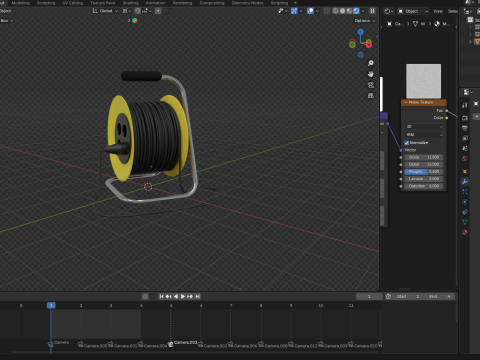Switch to the Shading workspace tab
The width and height of the screenshot is (480, 360).
click(130, 3)
